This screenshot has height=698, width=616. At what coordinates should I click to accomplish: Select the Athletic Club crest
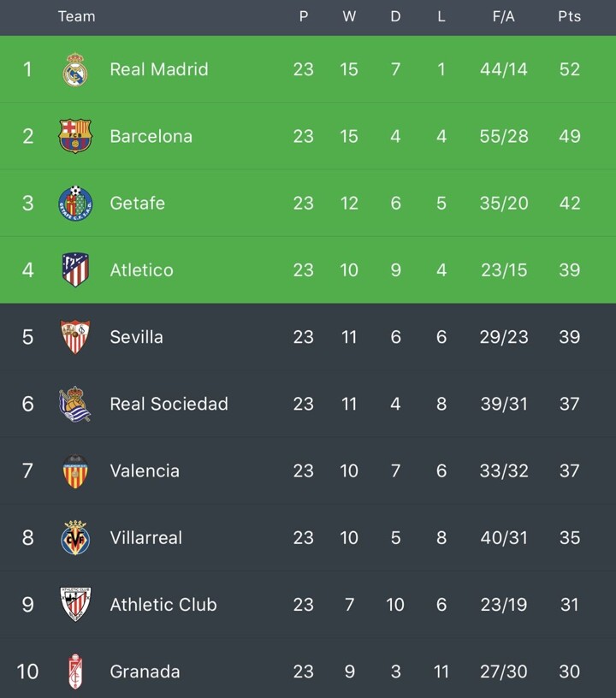pos(75,604)
